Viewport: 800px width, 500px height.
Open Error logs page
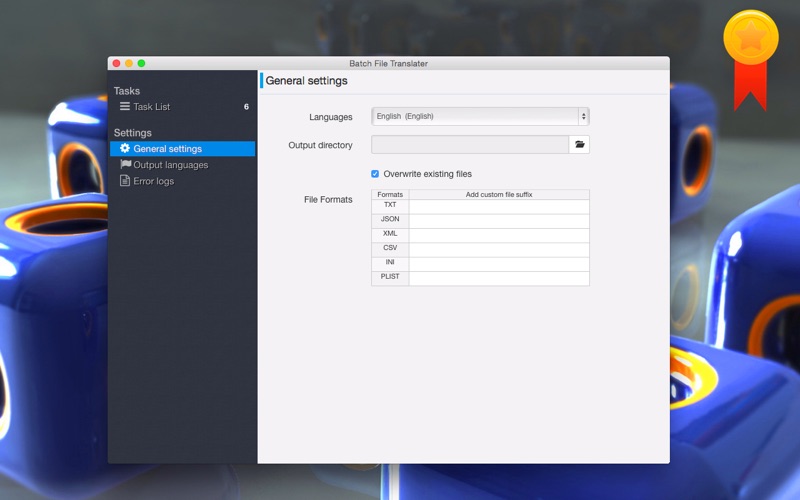point(183,181)
